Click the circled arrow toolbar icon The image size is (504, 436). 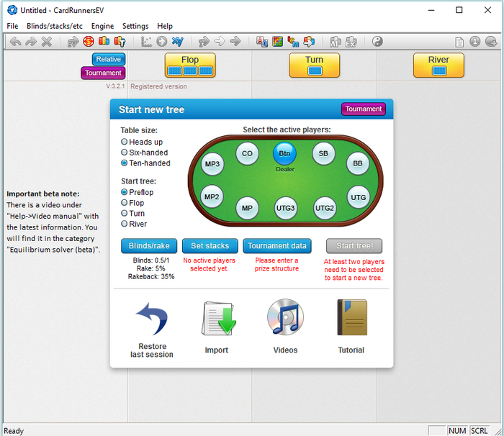tap(162, 42)
